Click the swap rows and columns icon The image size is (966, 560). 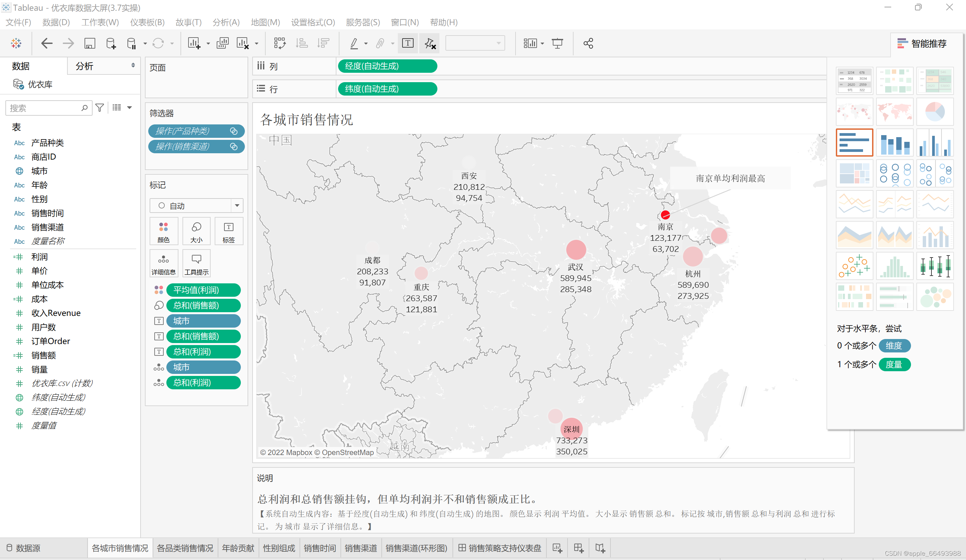tap(279, 43)
